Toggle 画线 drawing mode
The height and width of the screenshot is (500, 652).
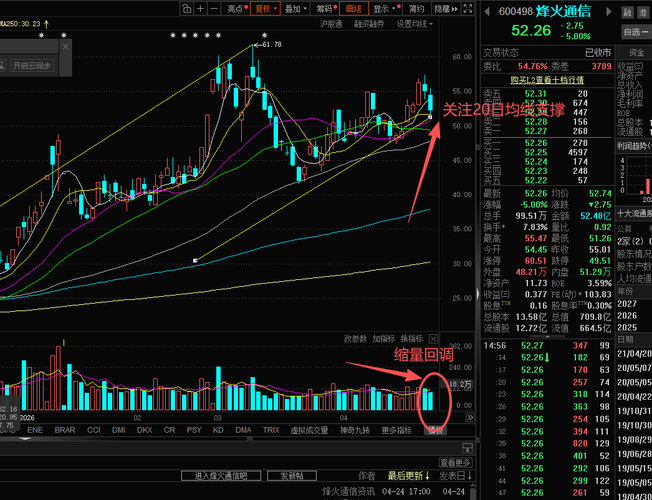354,9
